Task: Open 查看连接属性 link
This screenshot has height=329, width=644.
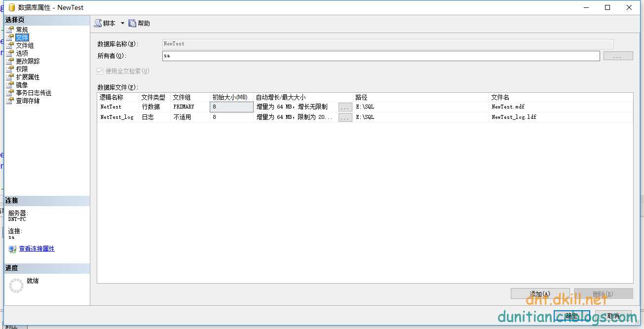Action: pos(37,249)
